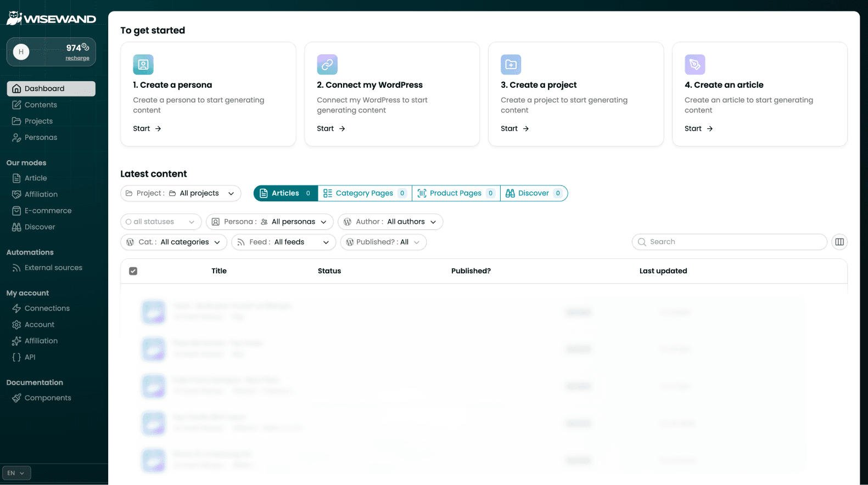Change language with the EN selector
868x485 pixels.
tap(16, 473)
